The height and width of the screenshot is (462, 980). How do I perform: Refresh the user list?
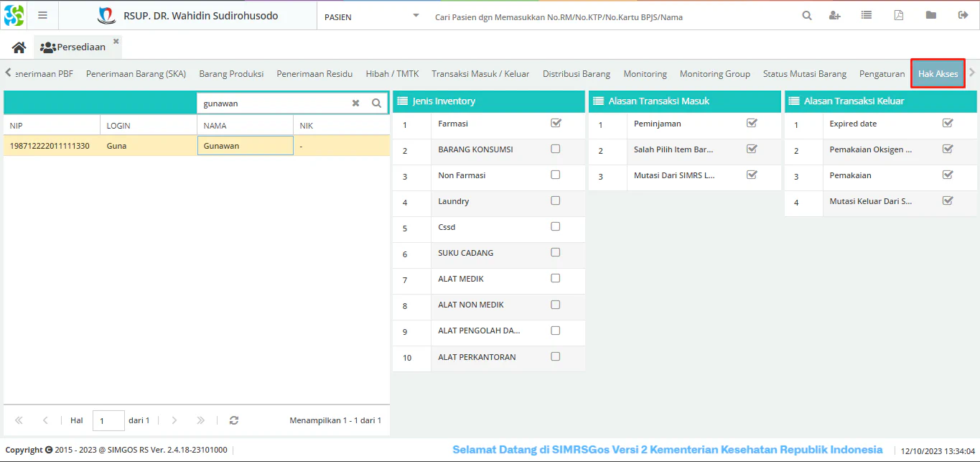[234, 420]
